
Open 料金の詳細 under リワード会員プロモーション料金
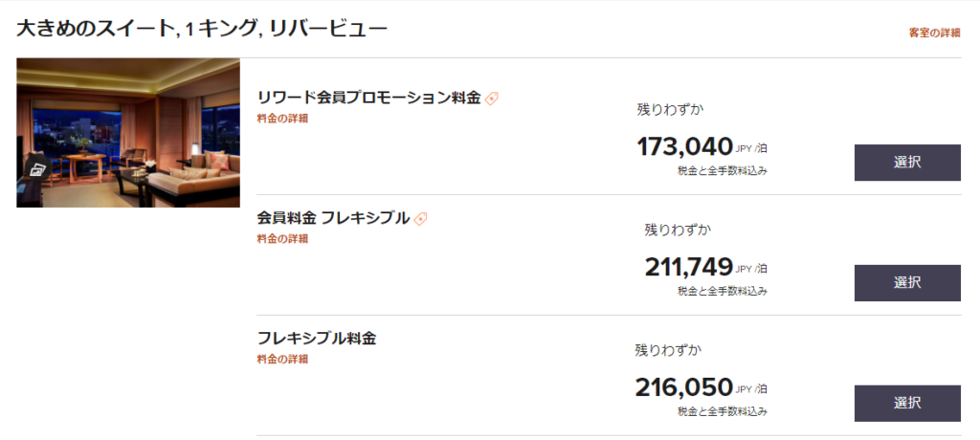(x=282, y=119)
